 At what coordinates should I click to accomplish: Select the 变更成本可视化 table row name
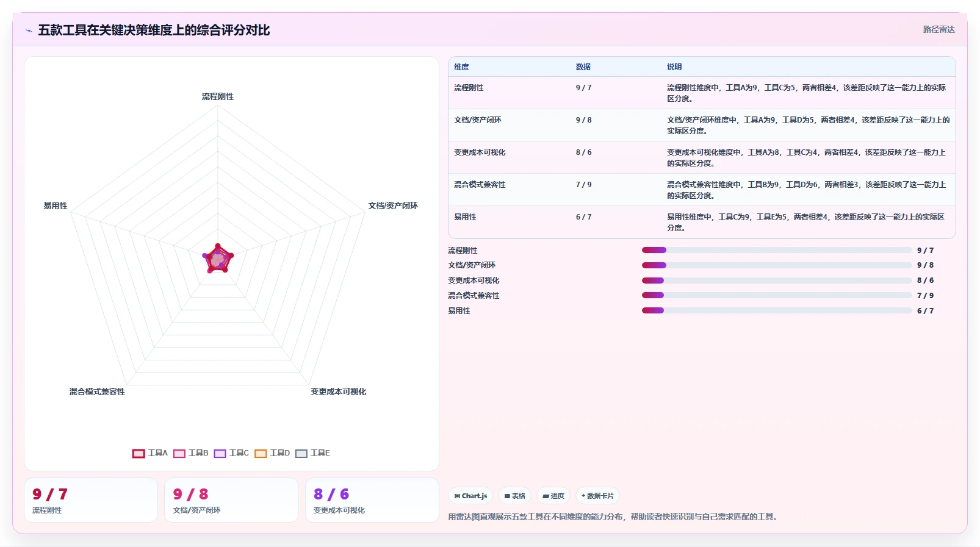coord(480,152)
